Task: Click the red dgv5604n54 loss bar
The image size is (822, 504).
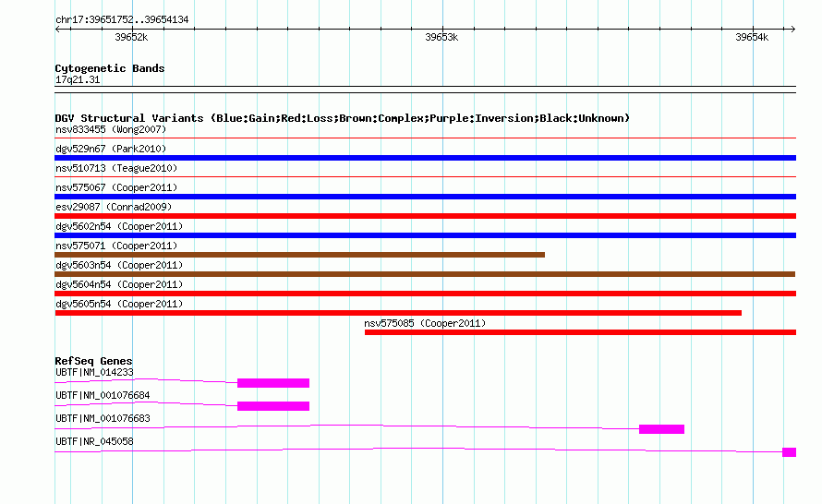Action: (425, 294)
